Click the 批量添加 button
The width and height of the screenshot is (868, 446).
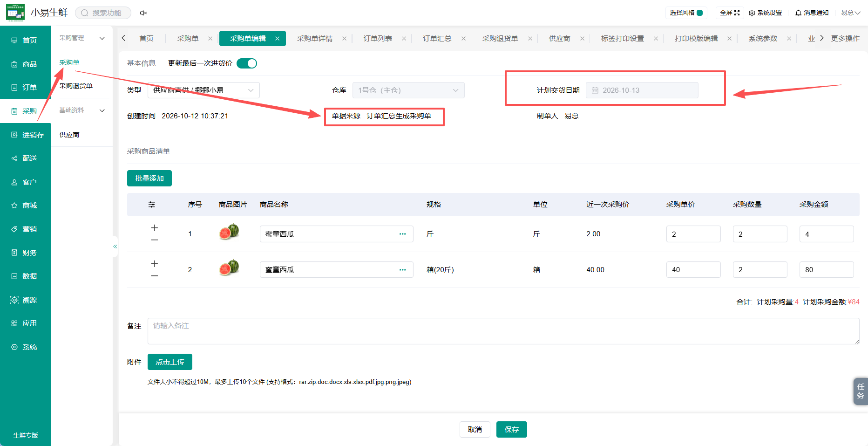point(149,178)
